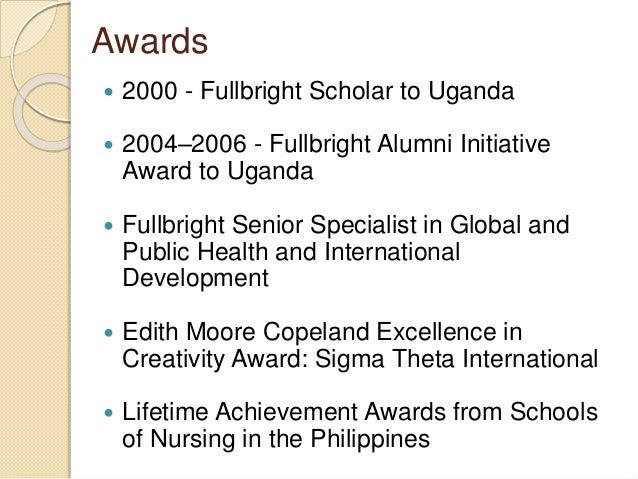Click the '2004–2006' date text
638x479 pixels.
(x=184, y=144)
